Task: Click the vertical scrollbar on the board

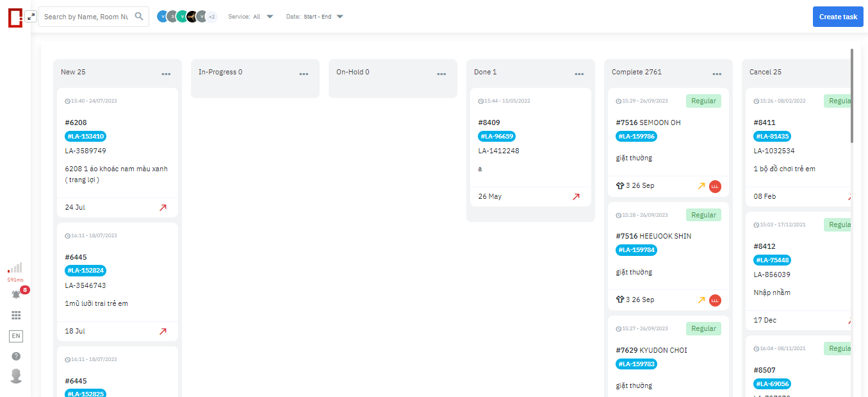Action: [x=851, y=96]
